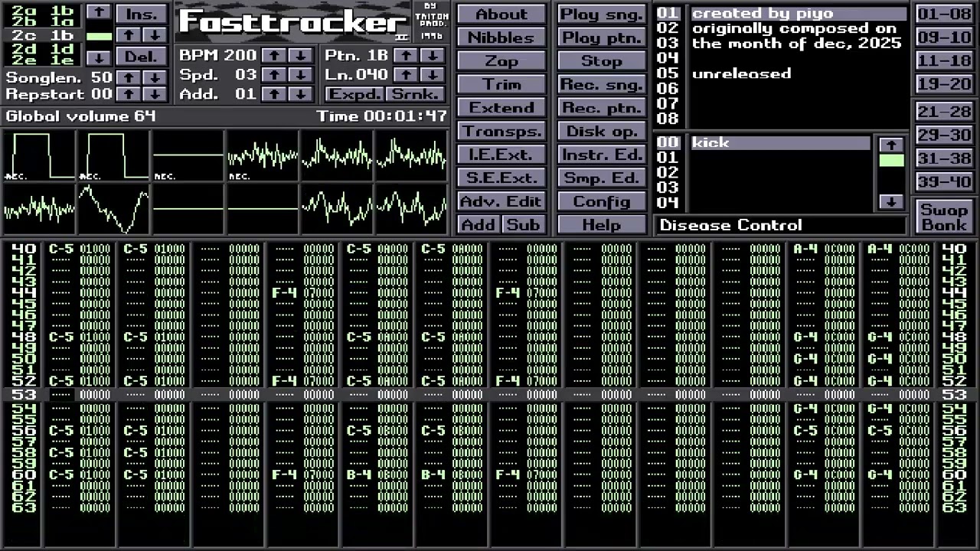Switch to instrument bank 39-40
This screenshot has height=551, width=980.
[944, 181]
